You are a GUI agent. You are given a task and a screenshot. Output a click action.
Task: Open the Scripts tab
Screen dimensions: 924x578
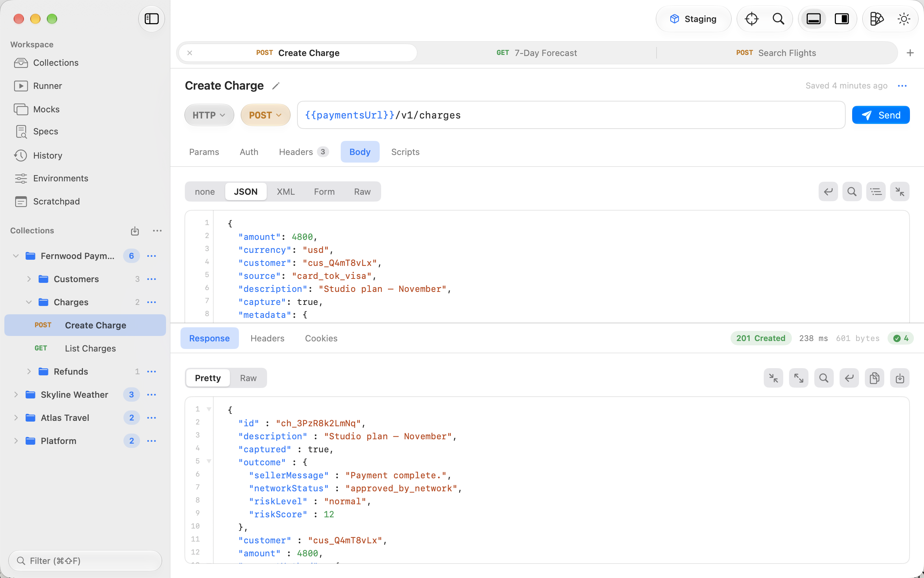[405, 152]
